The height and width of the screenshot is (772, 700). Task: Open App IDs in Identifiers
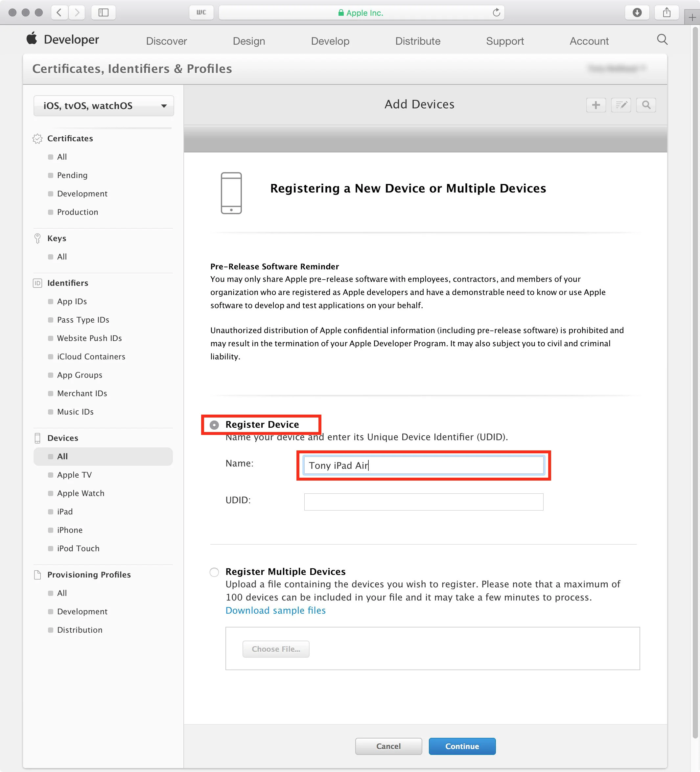(x=72, y=302)
